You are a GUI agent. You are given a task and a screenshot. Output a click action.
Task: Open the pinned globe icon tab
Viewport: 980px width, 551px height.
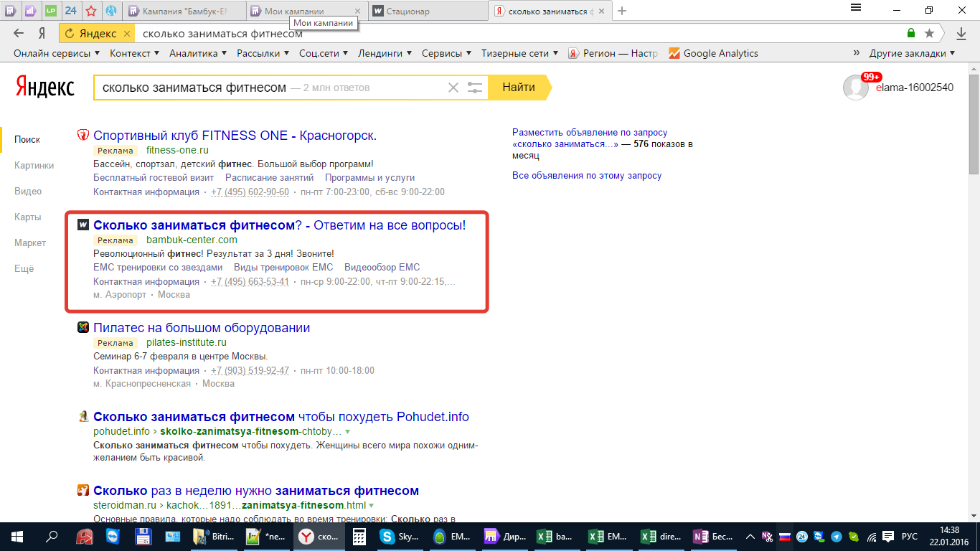[x=111, y=11]
